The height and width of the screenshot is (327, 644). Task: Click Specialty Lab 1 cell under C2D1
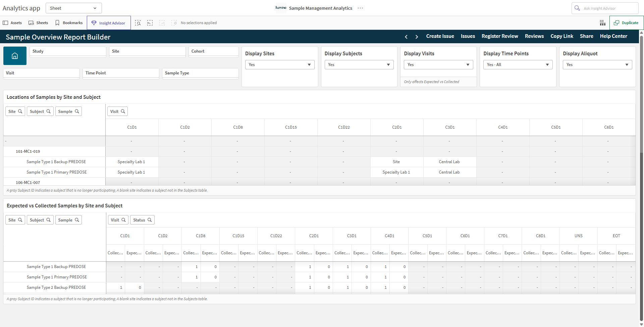[x=396, y=172]
